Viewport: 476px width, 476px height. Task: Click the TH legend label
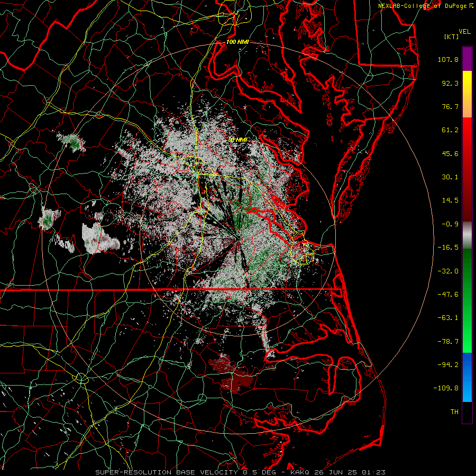454,412
